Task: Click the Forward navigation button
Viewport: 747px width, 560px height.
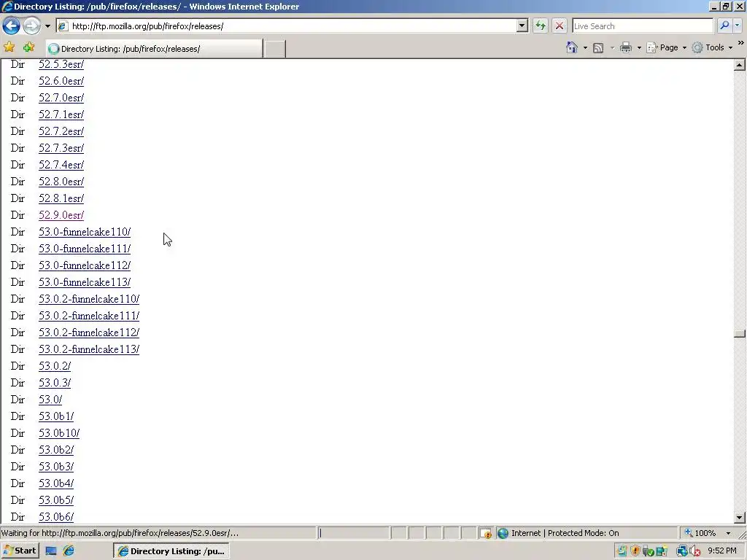Action: [32, 26]
